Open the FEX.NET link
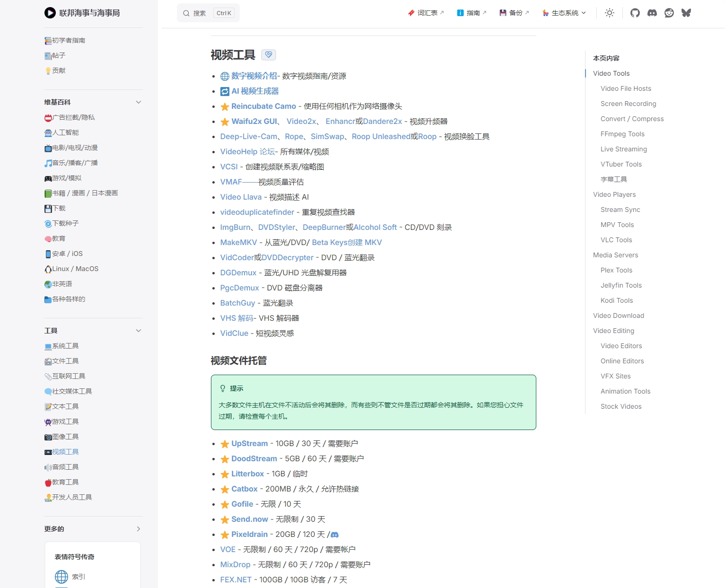725x588 pixels. click(x=236, y=580)
